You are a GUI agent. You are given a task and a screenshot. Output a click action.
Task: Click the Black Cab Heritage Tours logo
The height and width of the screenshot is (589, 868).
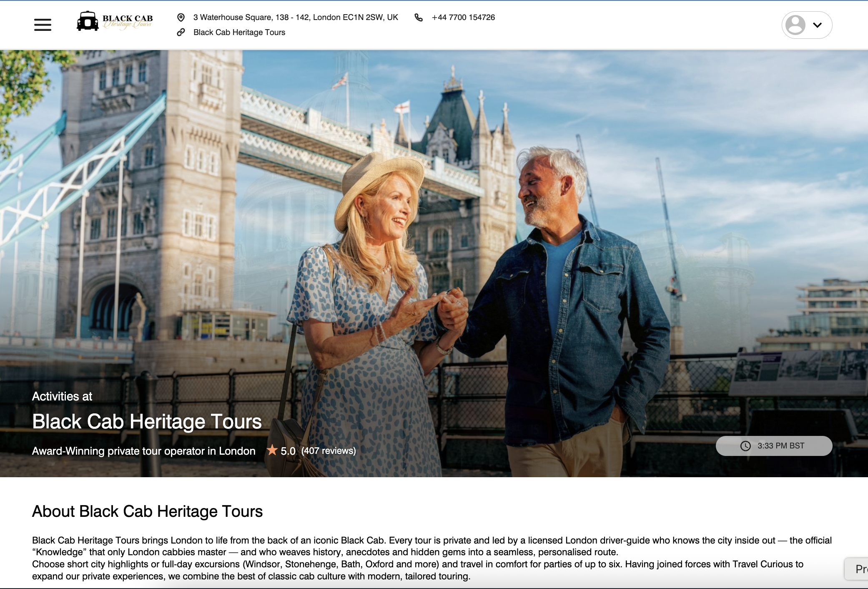point(115,21)
